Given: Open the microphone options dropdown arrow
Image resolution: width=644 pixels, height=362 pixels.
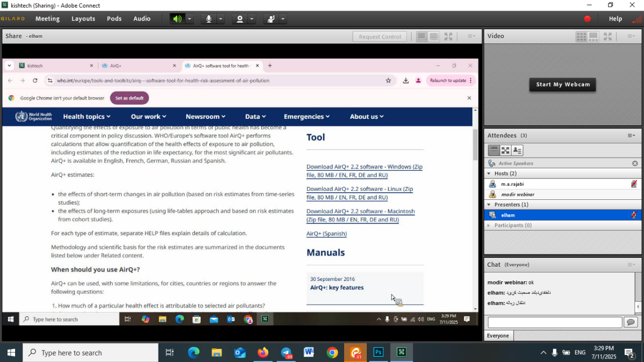Looking at the screenshot, I should tap(220, 19).
